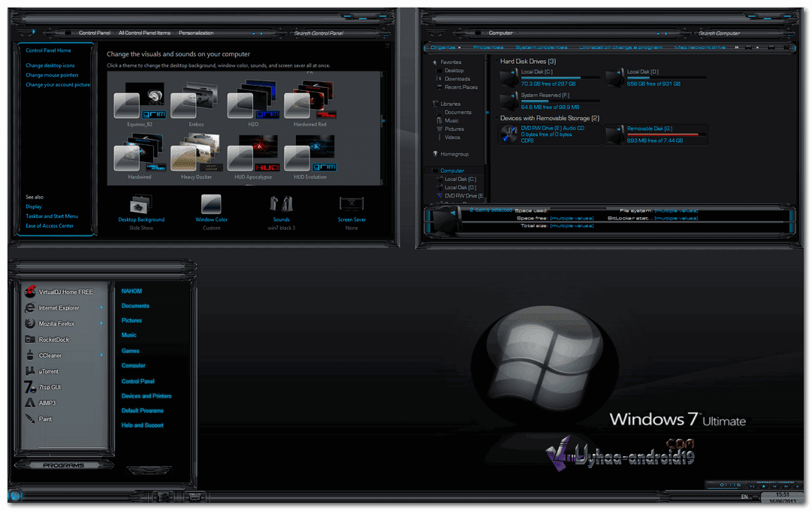Open Ease of Access Center link
Image resolution: width=812 pixels, height=511 pixels.
[50, 225]
